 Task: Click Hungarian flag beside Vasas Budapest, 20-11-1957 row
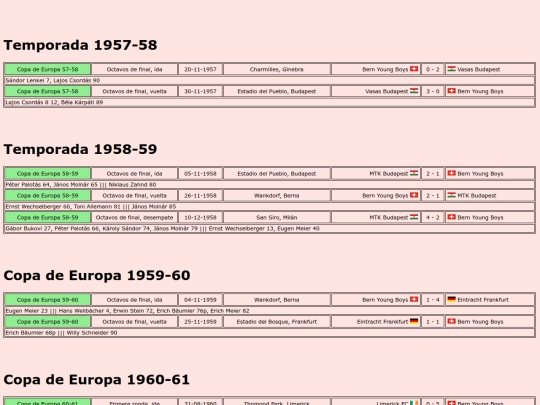(x=451, y=69)
